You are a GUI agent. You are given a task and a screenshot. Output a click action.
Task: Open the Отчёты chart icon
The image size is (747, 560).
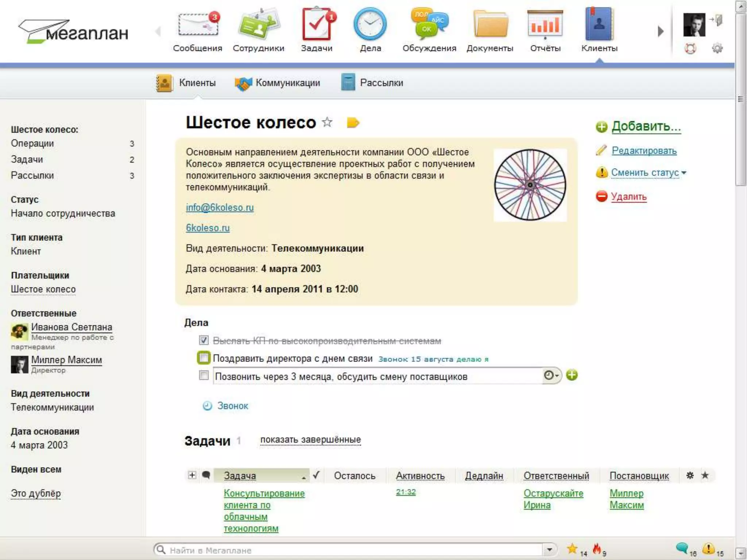tap(545, 25)
